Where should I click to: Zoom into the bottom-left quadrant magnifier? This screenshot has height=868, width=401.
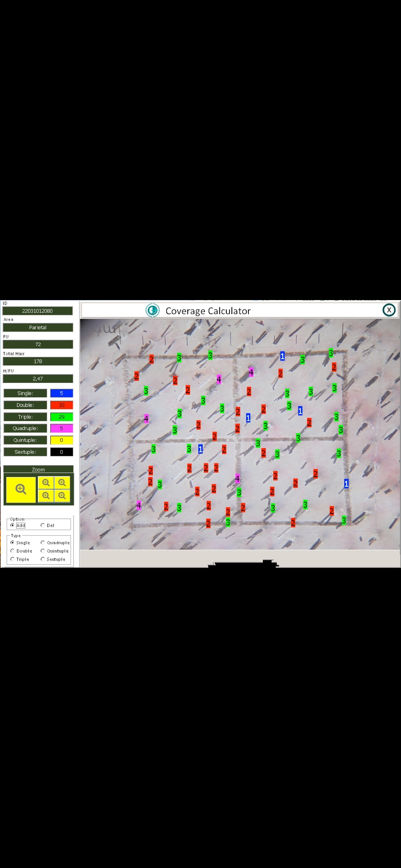coord(46,496)
